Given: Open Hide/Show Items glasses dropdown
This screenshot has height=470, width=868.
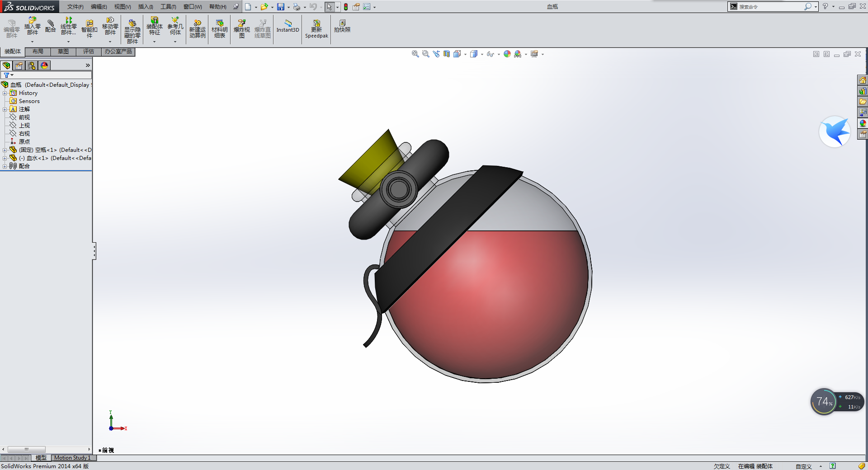Looking at the screenshot, I should point(499,54).
